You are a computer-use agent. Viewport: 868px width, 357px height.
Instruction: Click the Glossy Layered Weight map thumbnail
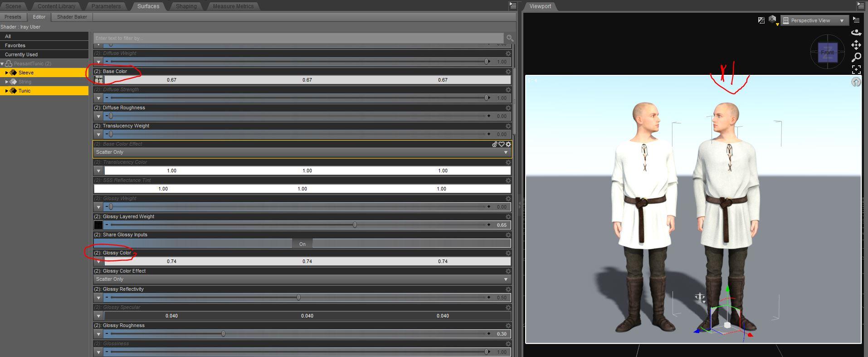click(98, 225)
